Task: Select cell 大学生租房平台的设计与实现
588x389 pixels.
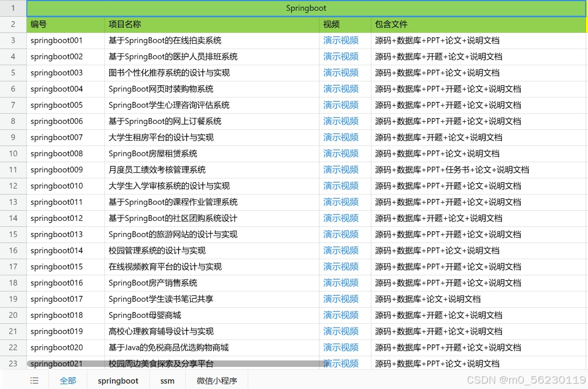Action: point(212,137)
